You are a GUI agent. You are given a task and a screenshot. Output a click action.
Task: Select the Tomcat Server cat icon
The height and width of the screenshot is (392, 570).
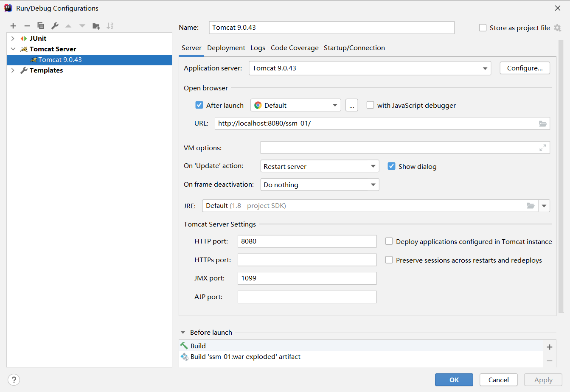24,49
